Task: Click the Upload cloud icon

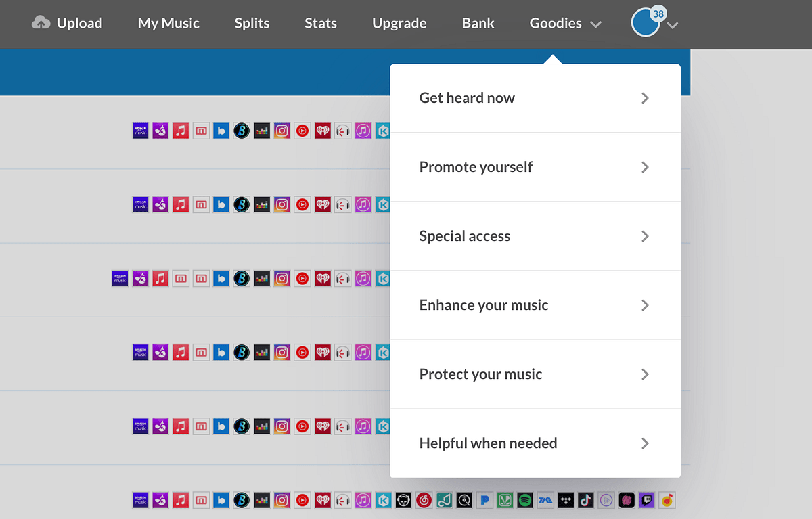Action: [41, 23]
